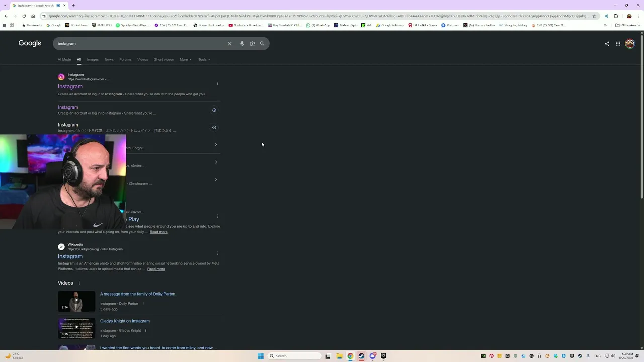
Task: Switch to the Short videos tab
Action: click(x=164, y=59)
